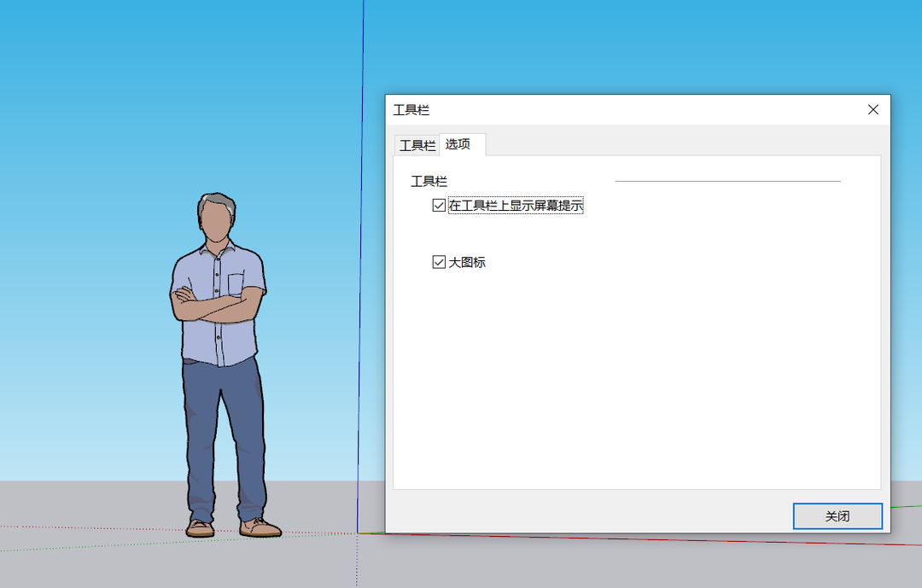Close the 工具栏 dialog with X

[872, 109]
